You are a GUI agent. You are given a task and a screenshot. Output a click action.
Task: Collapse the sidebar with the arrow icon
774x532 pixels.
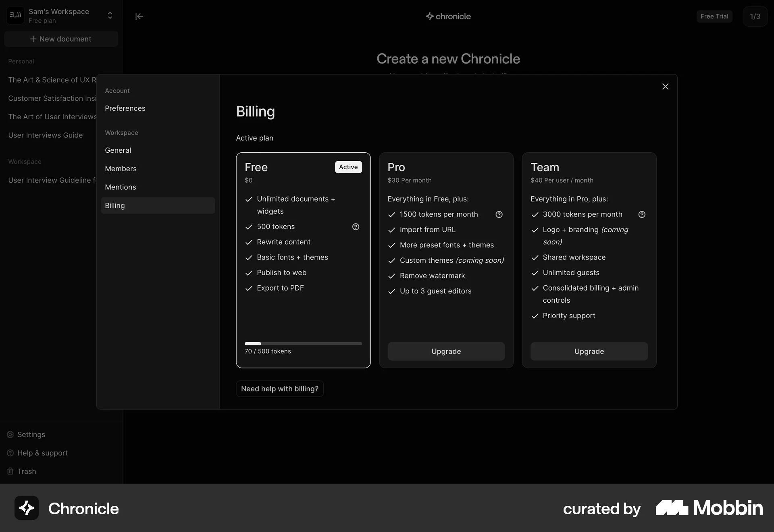tap(139, 17)
